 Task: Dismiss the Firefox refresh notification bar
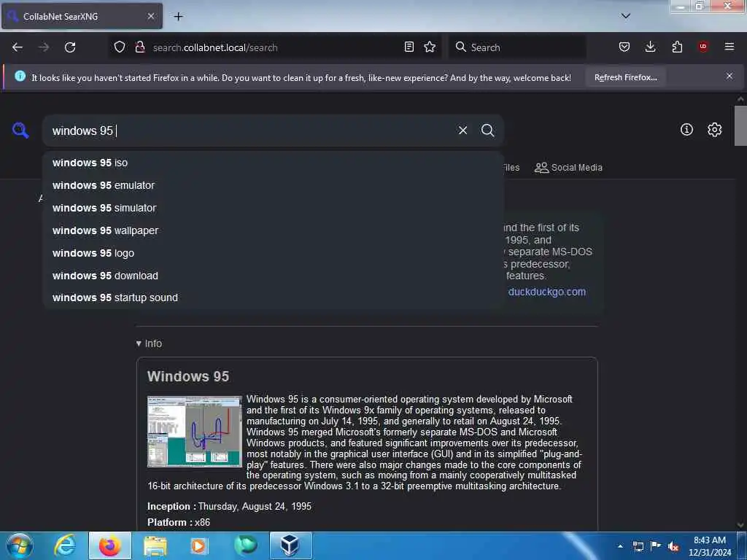729,76
